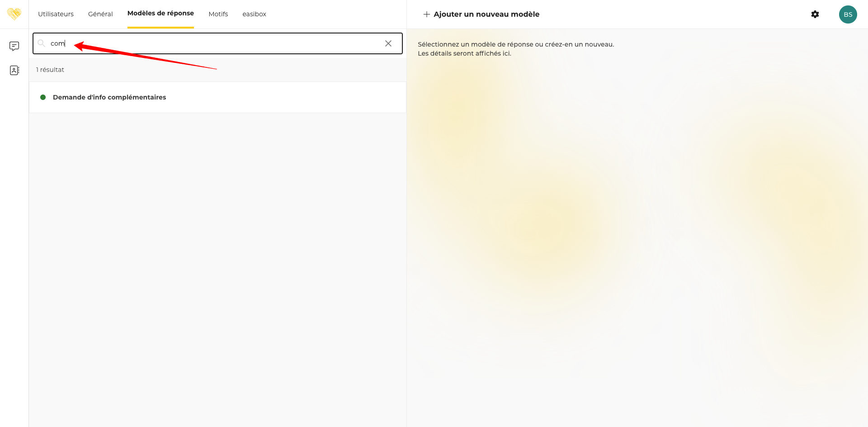Open the conversations chat sidebar icon

point(14,46)
